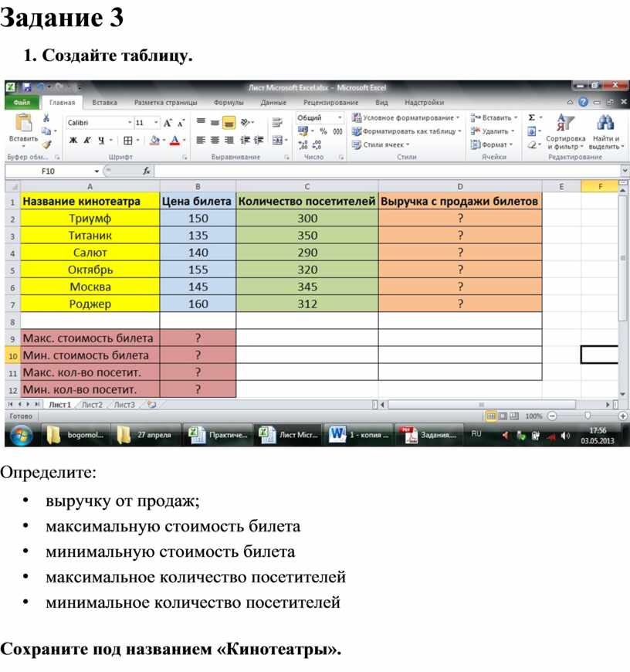This screenshot has height=672, width=630.
Task: Switch to the Разметка страницы tab
Action: click(166, 103)
